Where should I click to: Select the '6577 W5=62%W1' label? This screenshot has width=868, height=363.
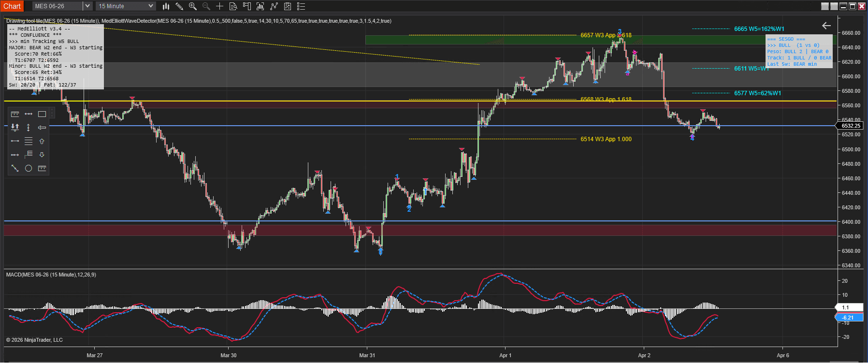[x=757, y=93]
